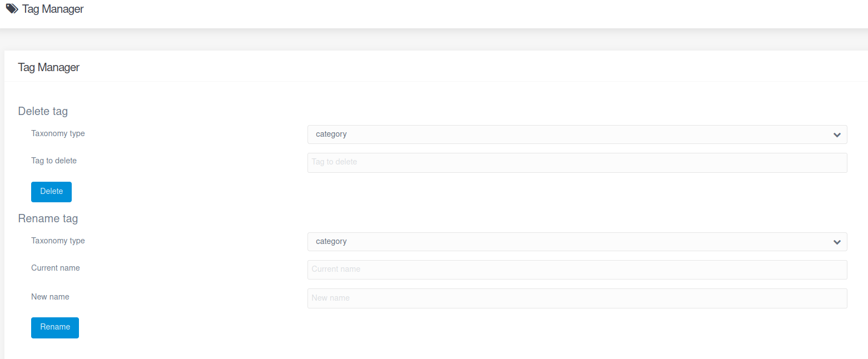Click the Tag Manager title in the top bar
This screenshot has width=868, height=359.
pyautogui.click(x=53, y=9)
